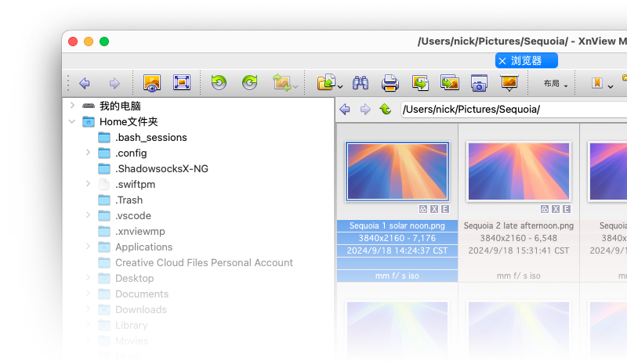Viewport: 627px width, 364px height.
Task: Click the back arrow beside the path field
Action: pos(345,110)
